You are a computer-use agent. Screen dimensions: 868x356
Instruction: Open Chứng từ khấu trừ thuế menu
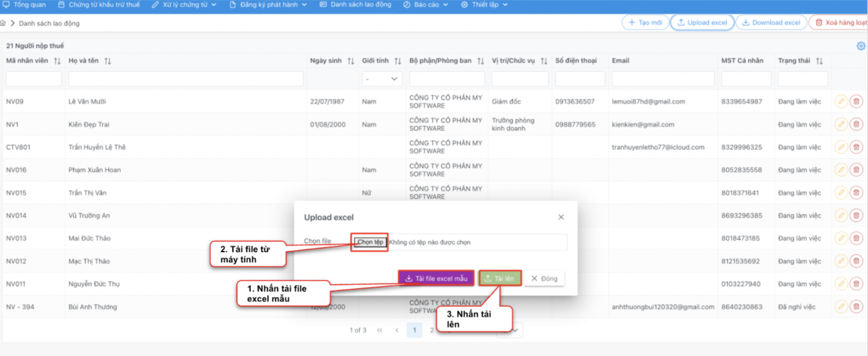click(x=99, y=5)
